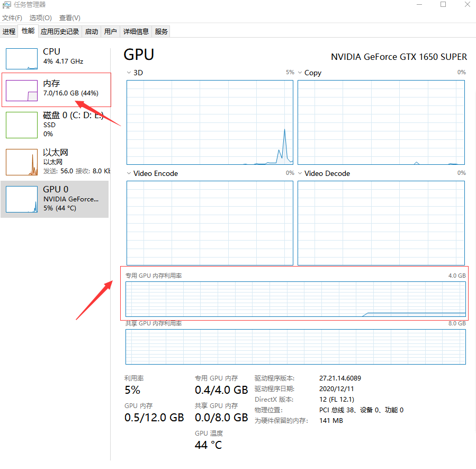
Task: Switch to the 详细信息 tab
Action: [x=136, y=32]
